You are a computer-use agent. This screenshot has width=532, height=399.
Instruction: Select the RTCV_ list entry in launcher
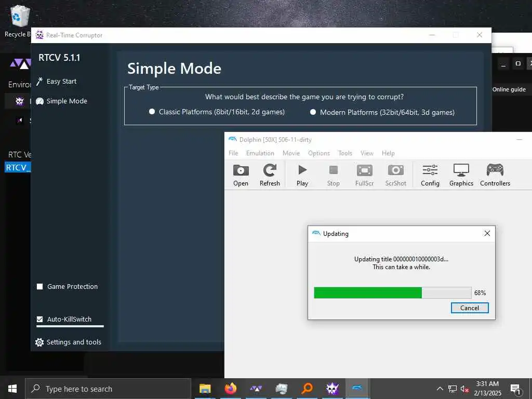pyautogui.click(x=18, y=167)
